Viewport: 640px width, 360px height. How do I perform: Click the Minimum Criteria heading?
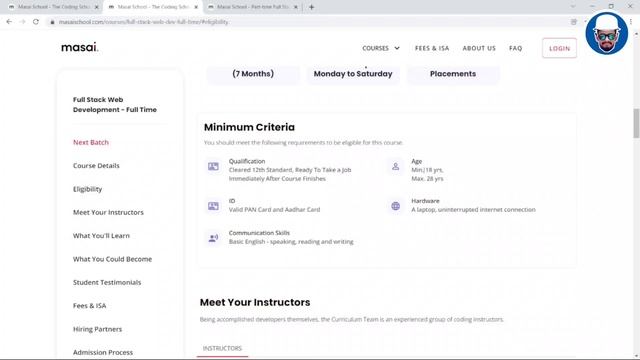(249, 127)
